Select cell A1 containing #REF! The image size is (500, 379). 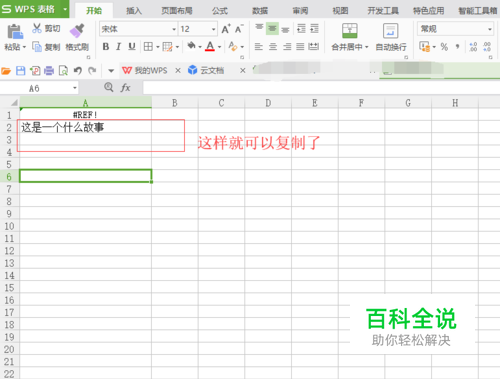tap(85, 115)
